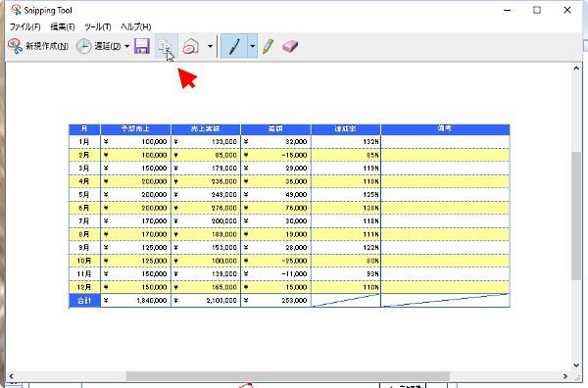Click the horizontal scrollbar right arrow
The width and height of the screenshot is (588, 388).
565,376
